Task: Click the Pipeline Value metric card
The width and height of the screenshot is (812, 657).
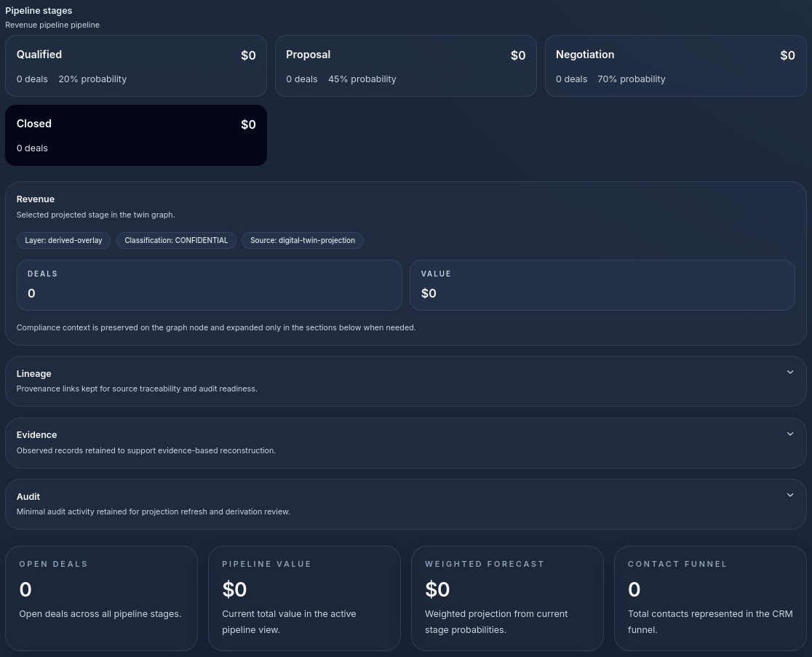Action: pos(304,598)
